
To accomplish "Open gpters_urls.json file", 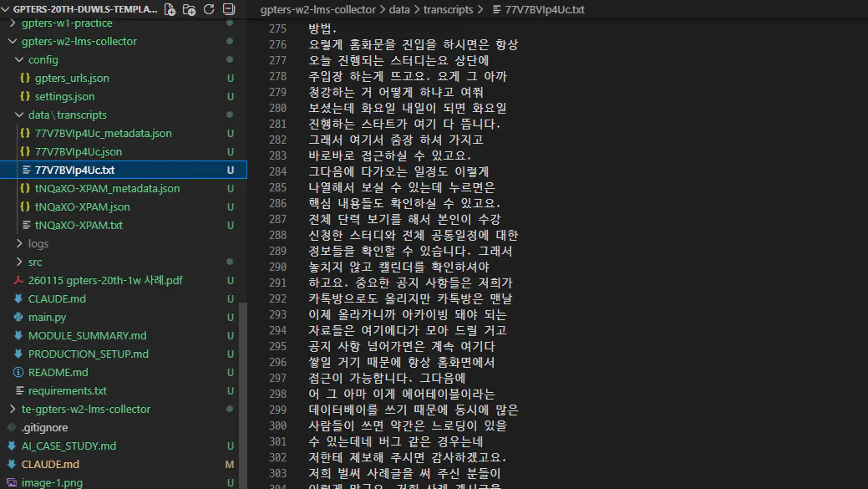I will pos(72,78).
